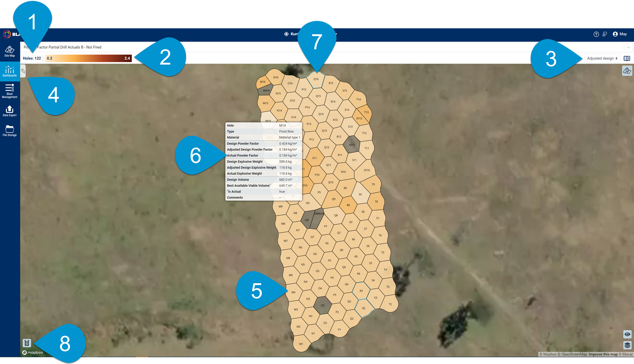Viewport: 634px width, 364px height.
Task: Expand the dashboard selector chevron
Action: pyautogui.click(x=629, y=47)
